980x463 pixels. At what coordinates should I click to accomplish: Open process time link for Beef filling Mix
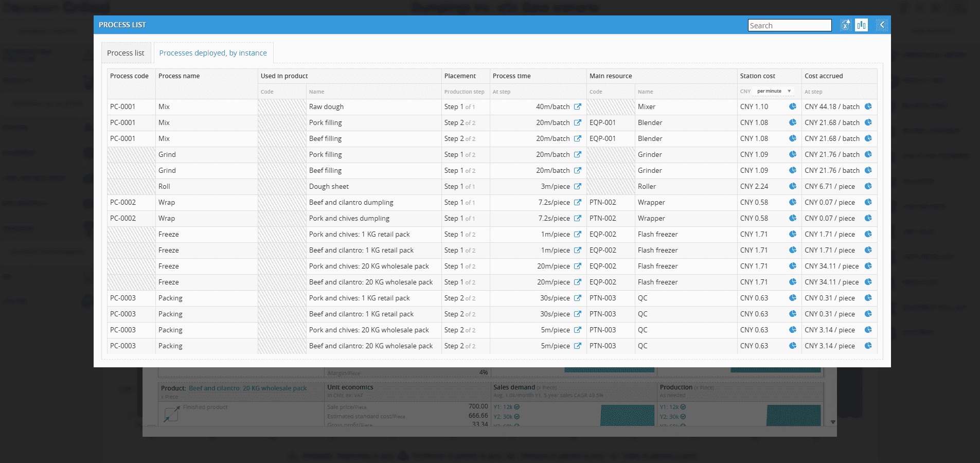point(578,138)
